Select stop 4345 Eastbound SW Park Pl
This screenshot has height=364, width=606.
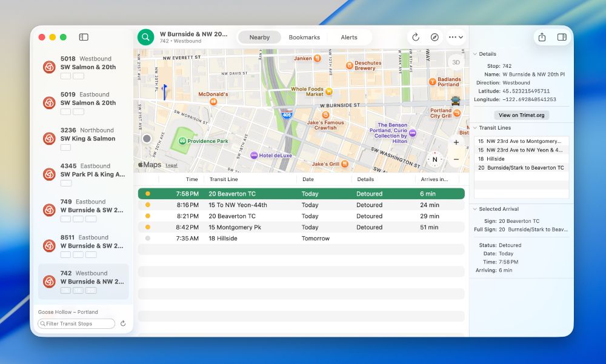coord(84,174)
